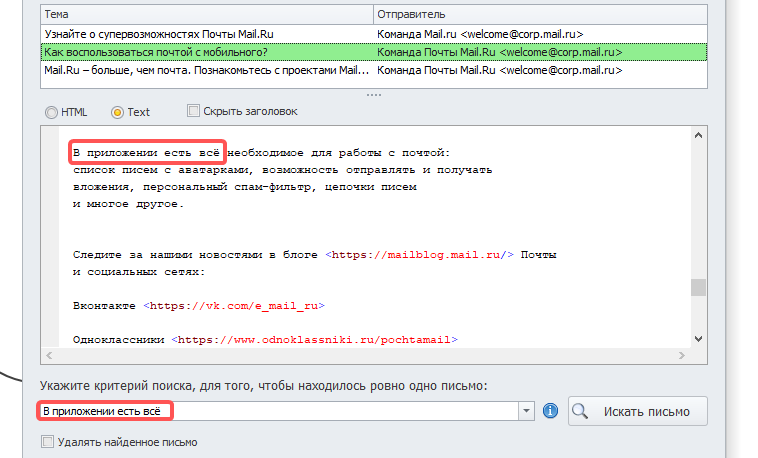Sort by the Отправитель column header

[x=540, y=15]
